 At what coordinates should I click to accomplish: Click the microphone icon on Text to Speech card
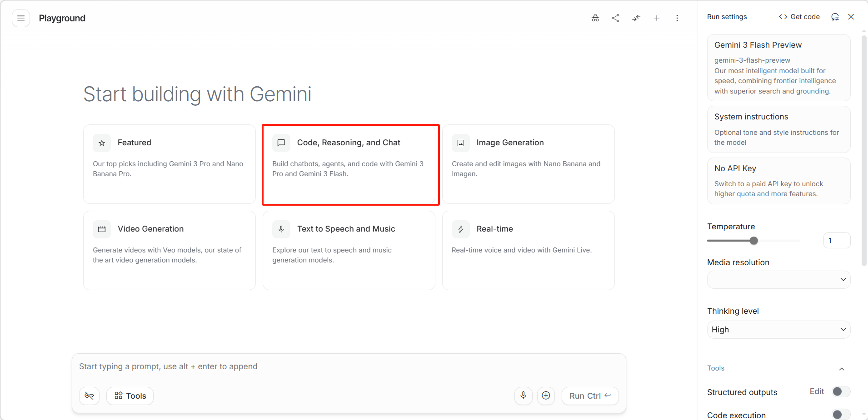(281, 229)
